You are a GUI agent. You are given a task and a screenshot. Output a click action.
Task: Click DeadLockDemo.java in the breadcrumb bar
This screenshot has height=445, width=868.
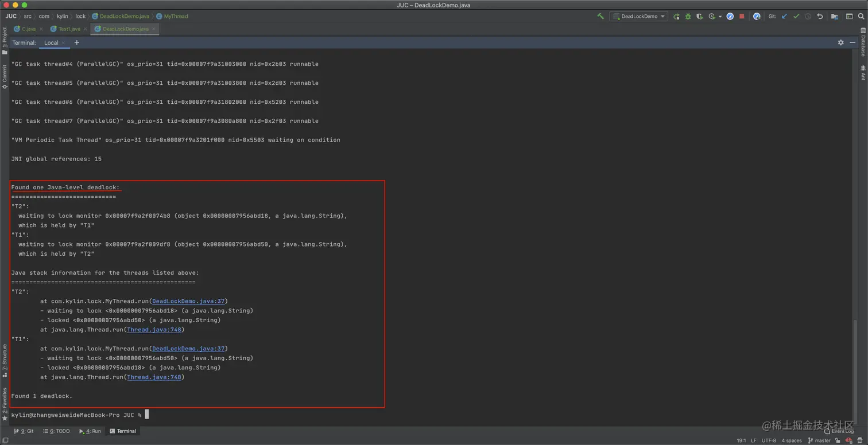(120, 16)
